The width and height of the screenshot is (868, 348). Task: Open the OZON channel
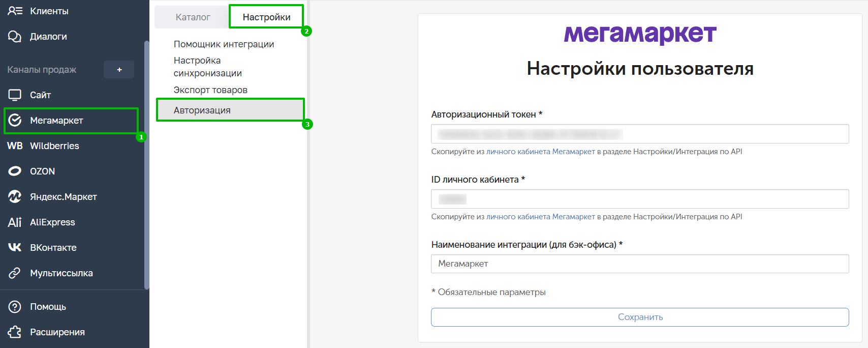coord(42,171)
